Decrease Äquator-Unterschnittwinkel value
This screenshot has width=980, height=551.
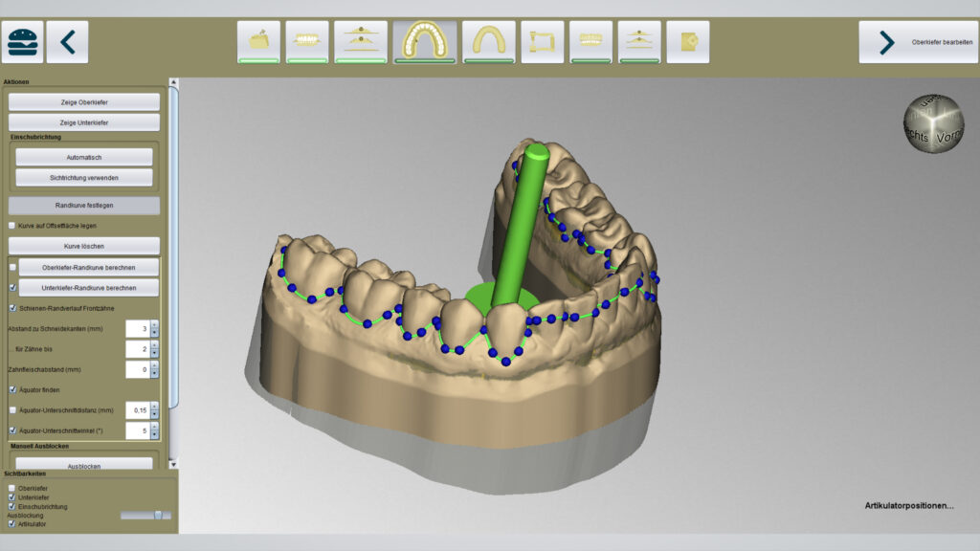coord(155,435)
